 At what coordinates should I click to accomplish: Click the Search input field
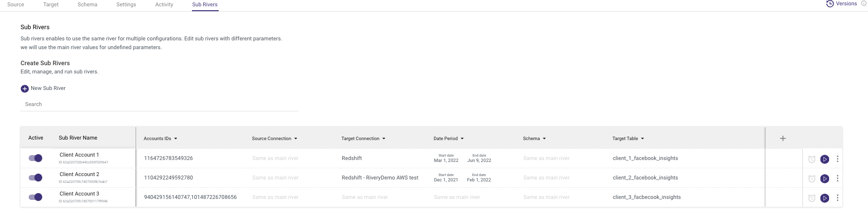tap(159, 104)
